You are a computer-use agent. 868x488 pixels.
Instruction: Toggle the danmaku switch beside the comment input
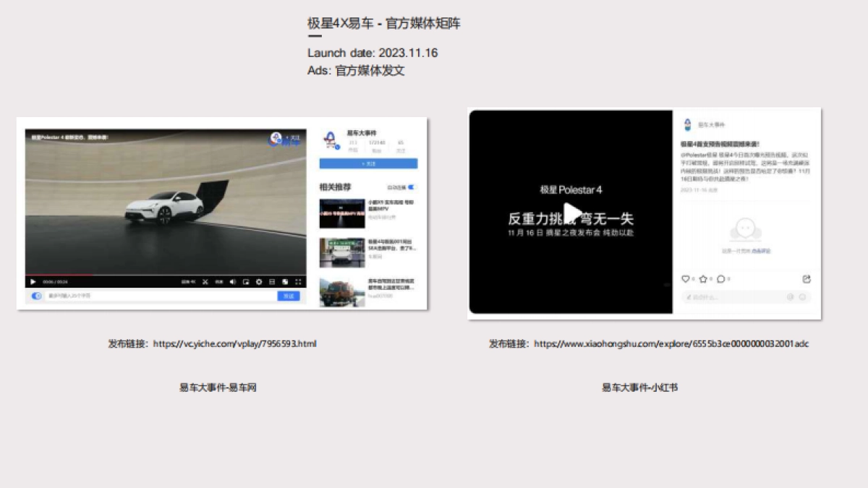pyautogui.click(x=36, y=296)
